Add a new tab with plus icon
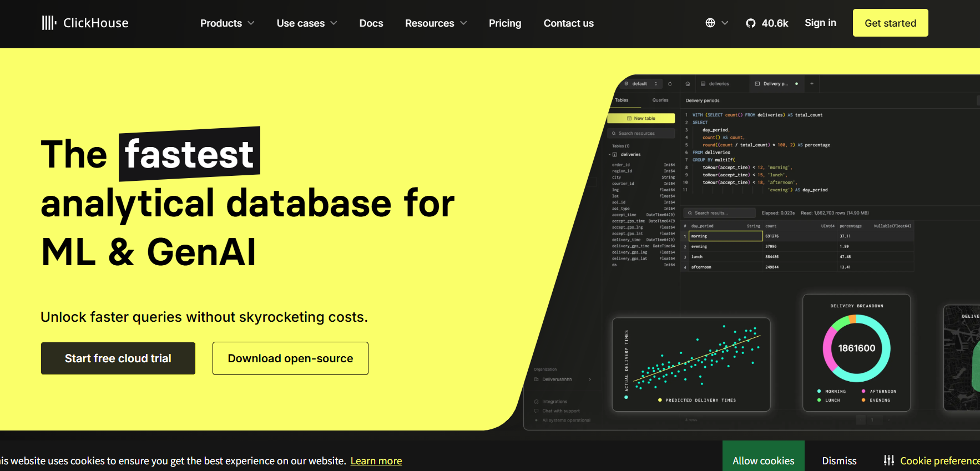Viewport: 980px width, 471px height. [812, 84]
